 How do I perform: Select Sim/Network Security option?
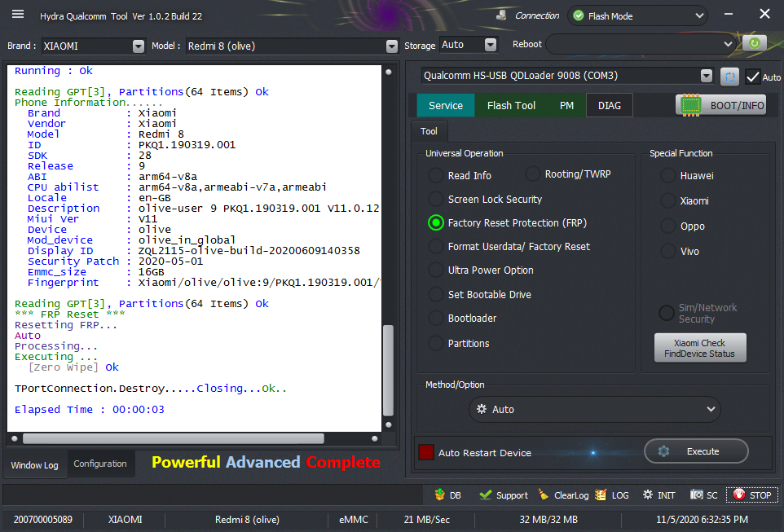pos(698,313)
